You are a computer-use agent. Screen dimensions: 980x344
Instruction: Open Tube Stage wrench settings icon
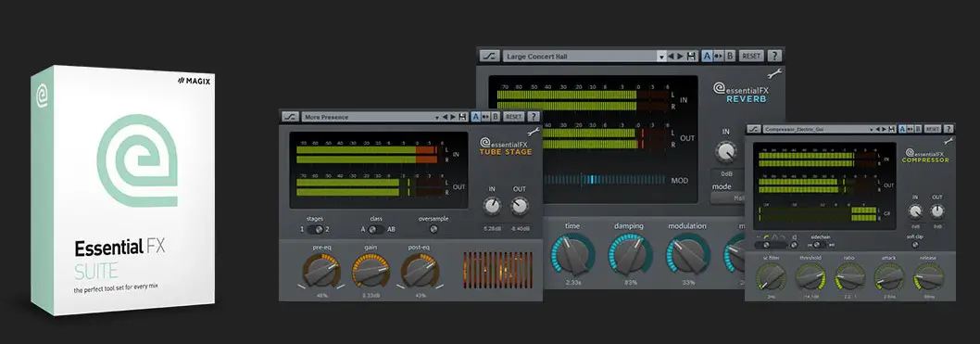point(534,132)
